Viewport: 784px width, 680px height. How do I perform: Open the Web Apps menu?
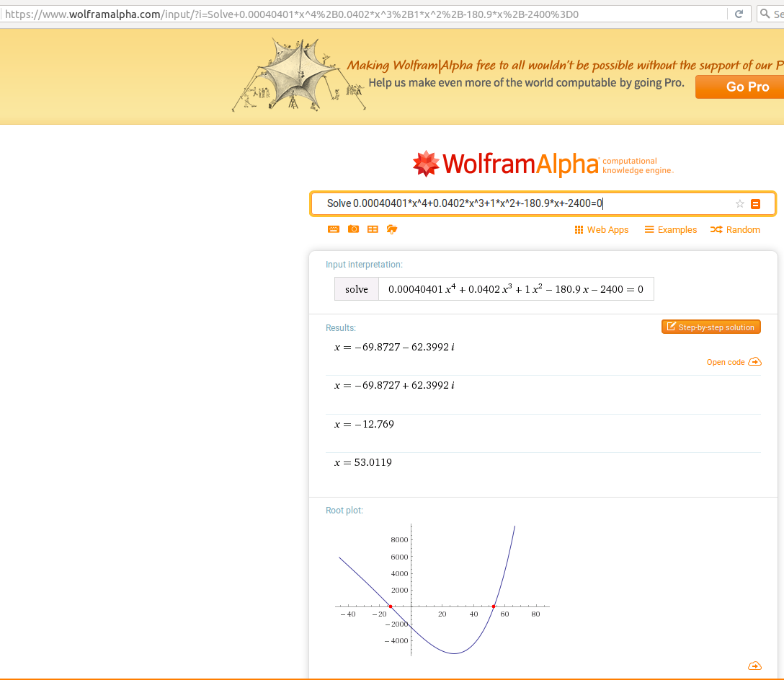click(x=602, y=229)
